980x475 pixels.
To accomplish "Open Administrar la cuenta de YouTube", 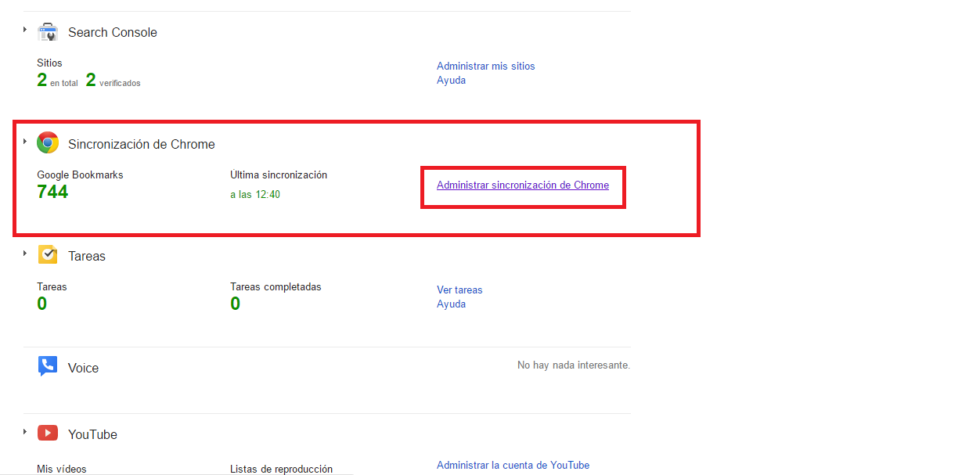I will (513, 466).
